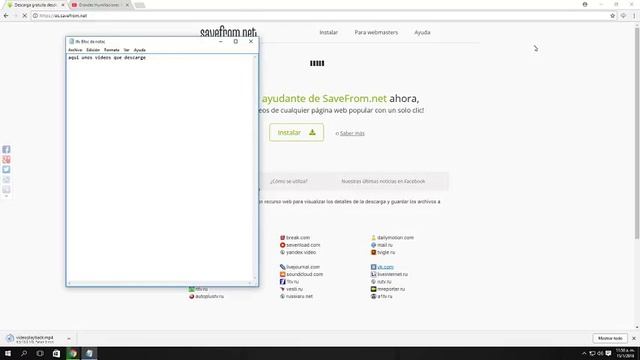Follow the Saber más link
640x360 pixels.
352,133
